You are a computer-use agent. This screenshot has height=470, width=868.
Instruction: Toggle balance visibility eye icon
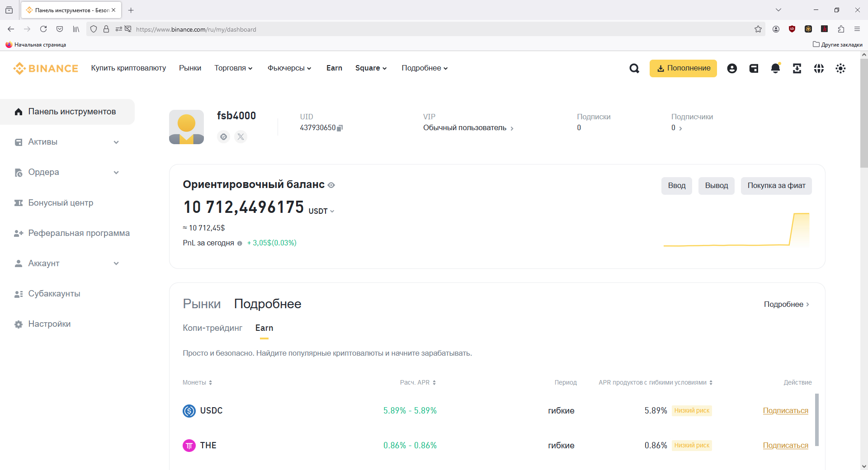click(x=331, y=185)
